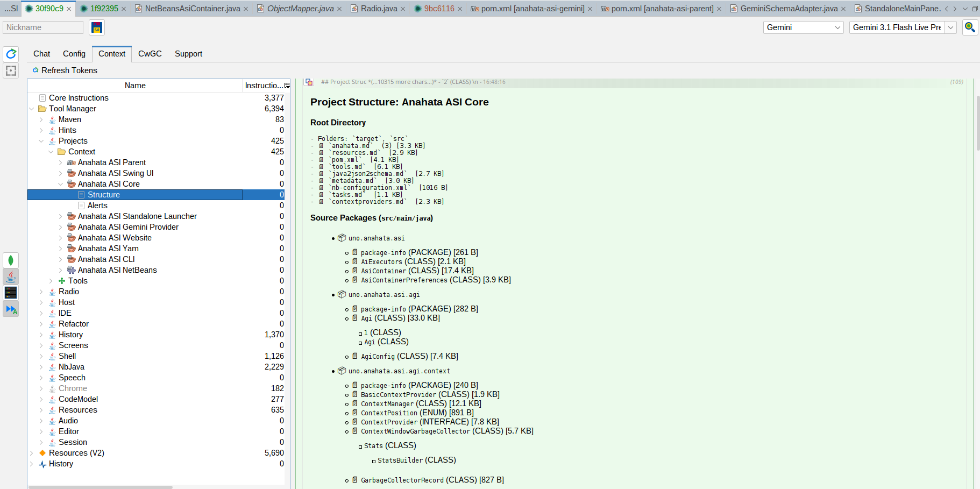The width and height of the screenshot is (980, 489).
Task: Select the Alerts tree item
Action: 97,205
